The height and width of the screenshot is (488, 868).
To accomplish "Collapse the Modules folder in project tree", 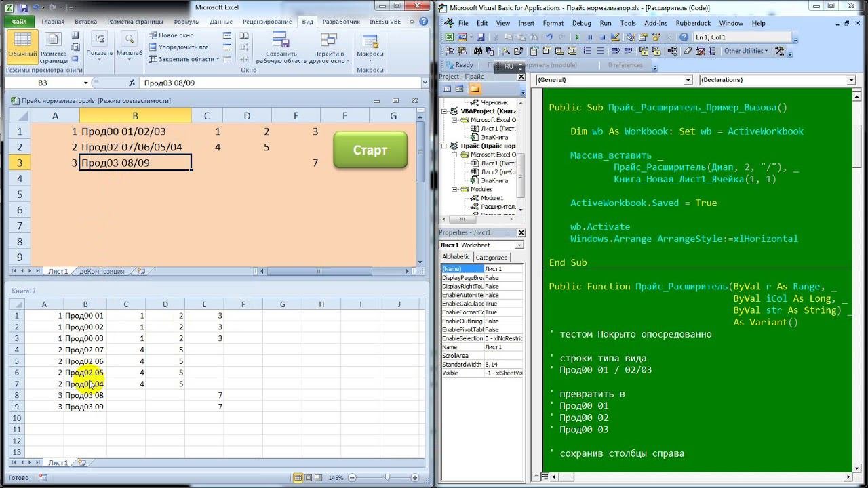I will (x=455, y=190).
